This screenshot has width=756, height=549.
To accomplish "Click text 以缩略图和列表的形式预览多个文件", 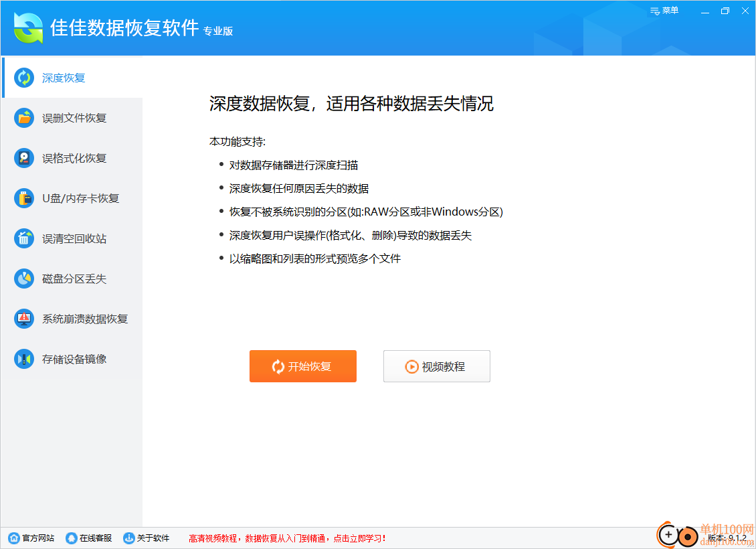I will click(315, 259).
